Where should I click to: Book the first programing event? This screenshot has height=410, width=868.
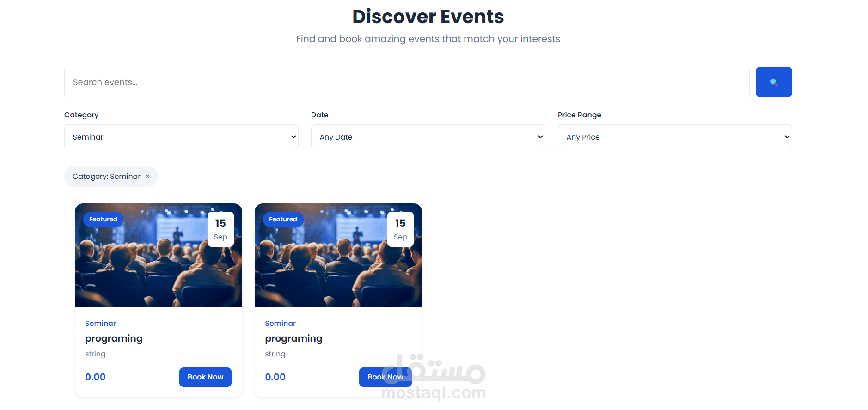pos(205,377)
